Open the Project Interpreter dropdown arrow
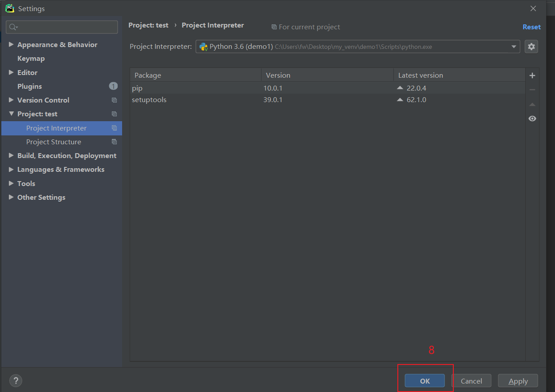This screenshot has height=392, width=555. click(514, 47)
